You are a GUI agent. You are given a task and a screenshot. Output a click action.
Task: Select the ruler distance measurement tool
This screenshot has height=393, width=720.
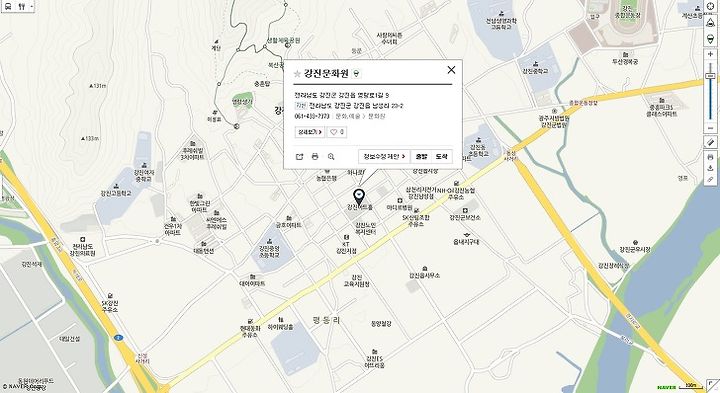click(710, 143)
